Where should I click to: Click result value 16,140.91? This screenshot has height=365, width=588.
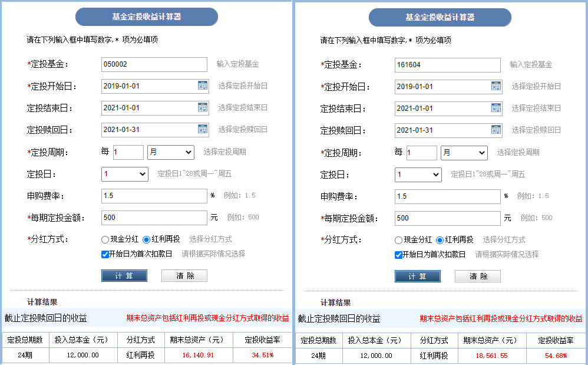point(198,355)
